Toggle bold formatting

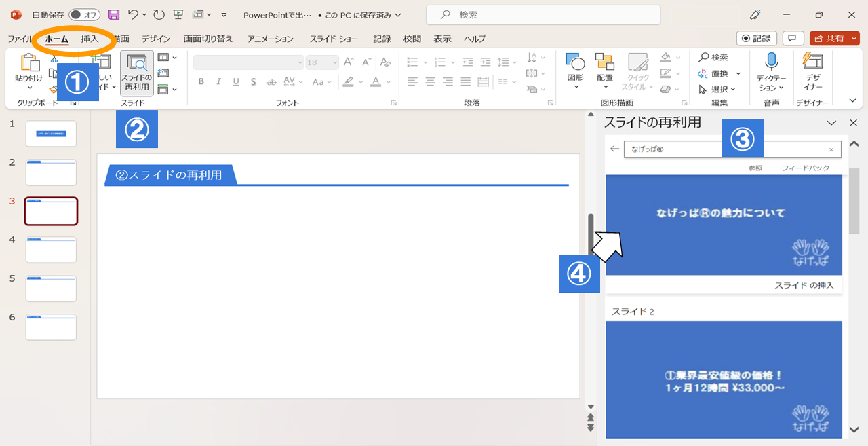tap(201, 82)
